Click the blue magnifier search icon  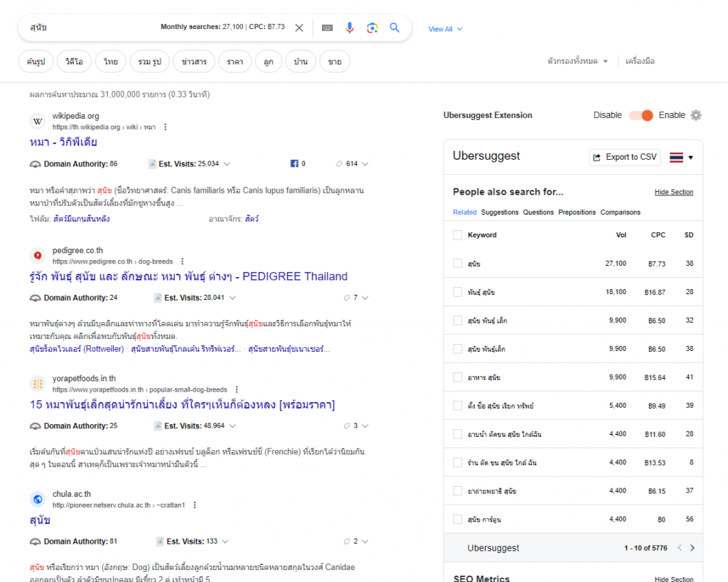395,28
